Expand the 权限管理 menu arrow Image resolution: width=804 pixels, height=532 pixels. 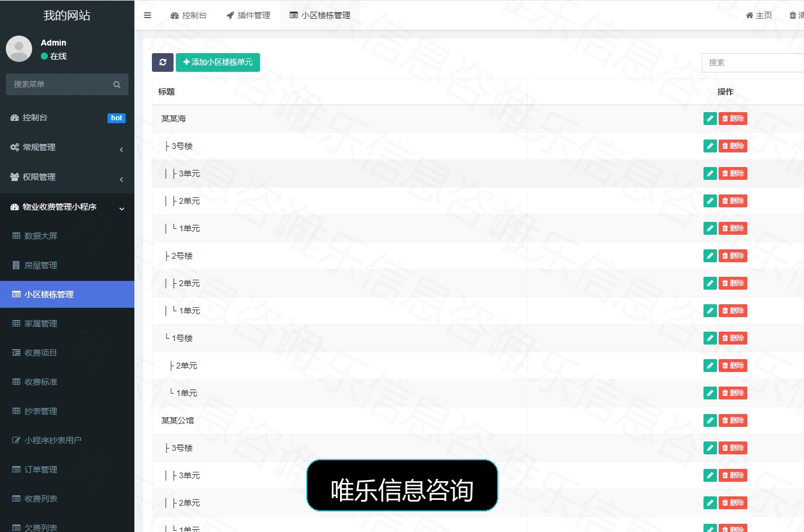coord(122,179)
